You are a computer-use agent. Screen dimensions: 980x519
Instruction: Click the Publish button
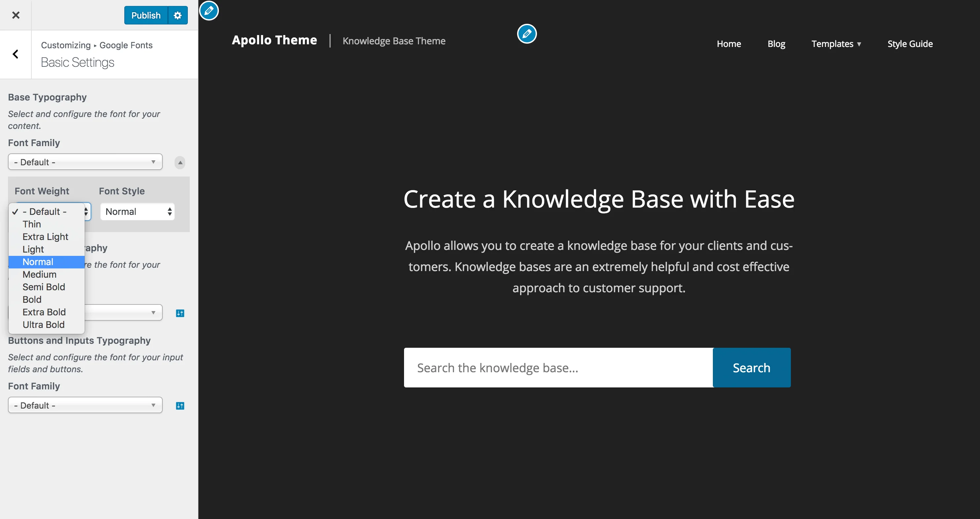[146, 15]
